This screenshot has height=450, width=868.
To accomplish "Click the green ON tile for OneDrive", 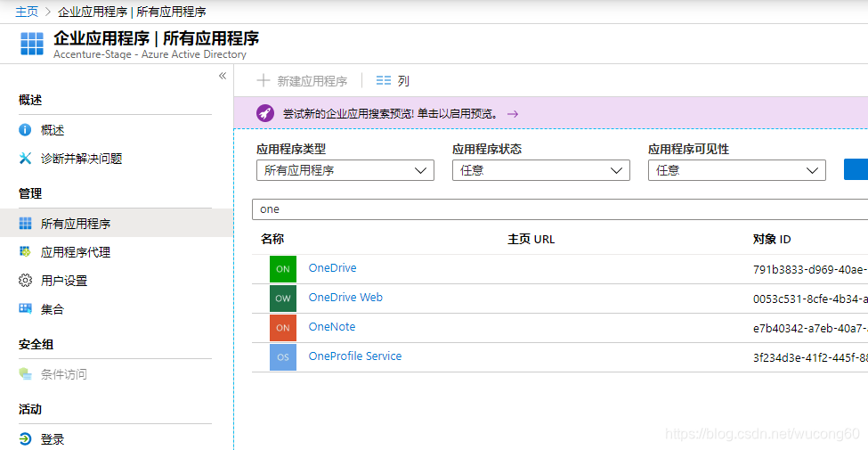I will [283, 269].
